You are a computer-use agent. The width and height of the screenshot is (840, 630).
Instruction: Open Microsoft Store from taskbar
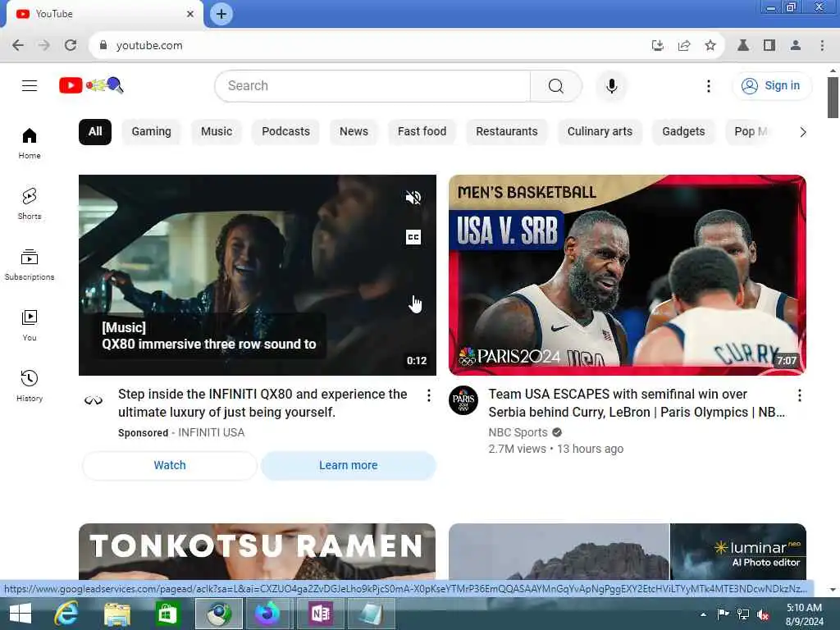coord(167,614)
